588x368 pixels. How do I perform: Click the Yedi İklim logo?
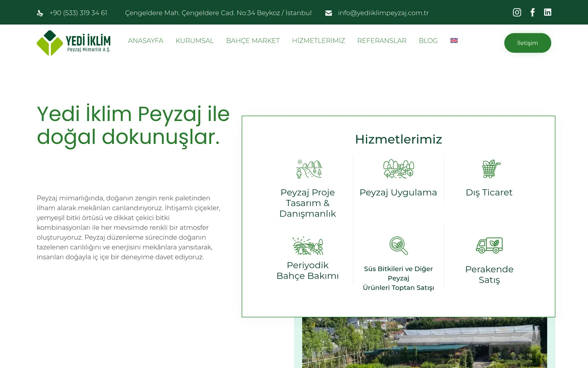[x=73, y=43]
